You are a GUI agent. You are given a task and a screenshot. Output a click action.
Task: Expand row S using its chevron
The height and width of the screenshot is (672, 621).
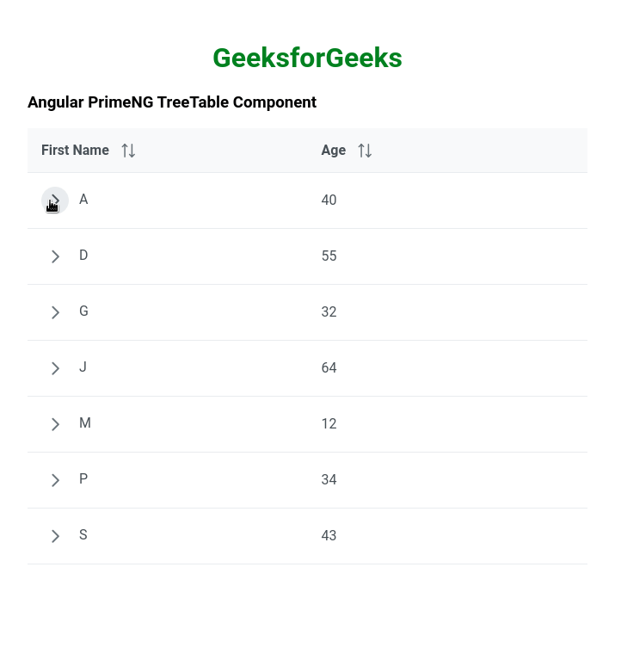55,536
